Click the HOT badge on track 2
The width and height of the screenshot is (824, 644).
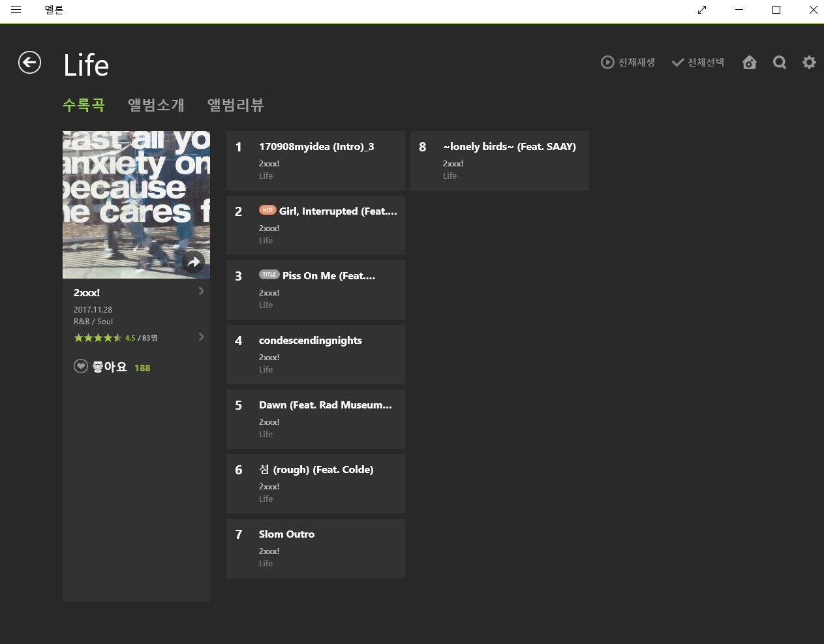[267, 210]
